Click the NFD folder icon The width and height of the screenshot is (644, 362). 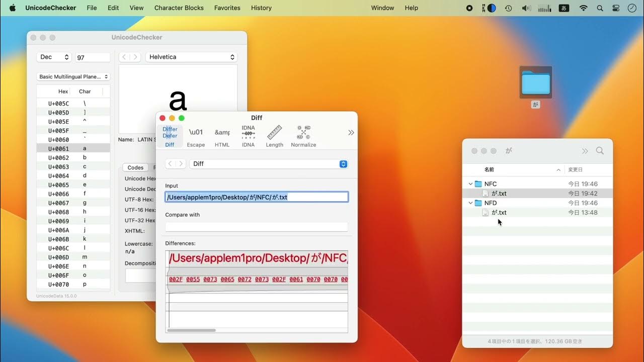[478, 203]
